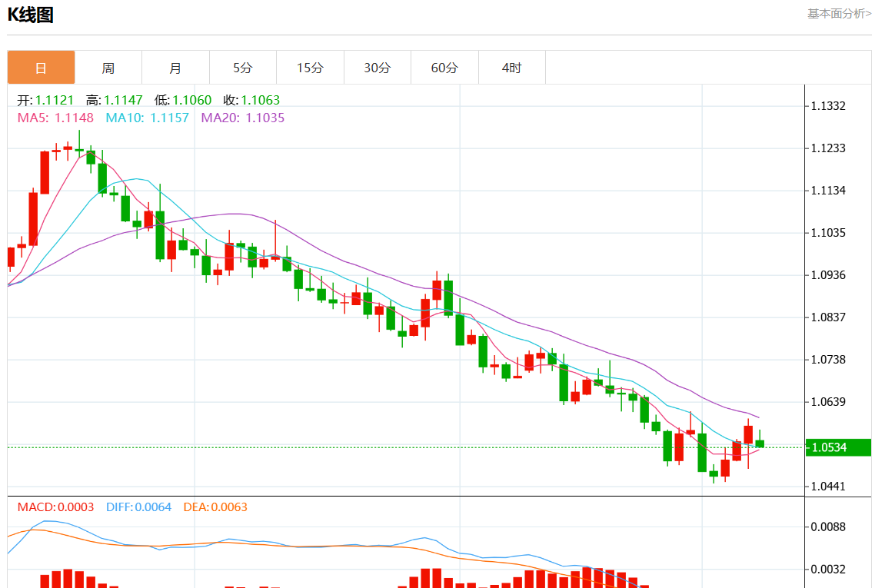Image resolution: width=885 pixels, height=588 pixels.
Task: Click the 0.0032 MACD axis label
Action: (x=828, y=570)
